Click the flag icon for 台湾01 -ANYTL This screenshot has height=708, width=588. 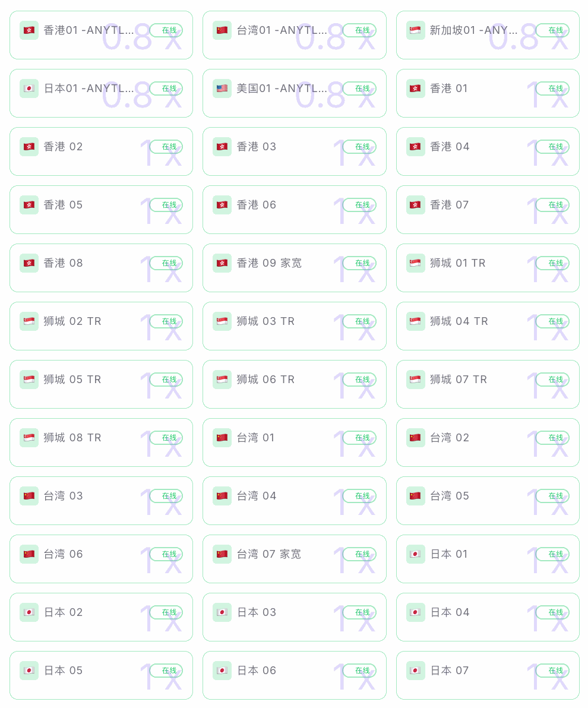pos(222,30)
